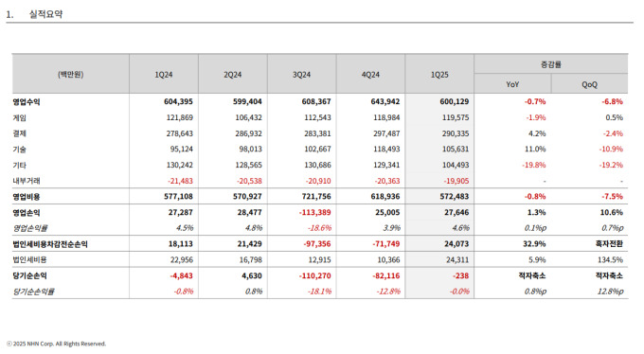Select the 영업비용 row label

[x=27, y=197]
